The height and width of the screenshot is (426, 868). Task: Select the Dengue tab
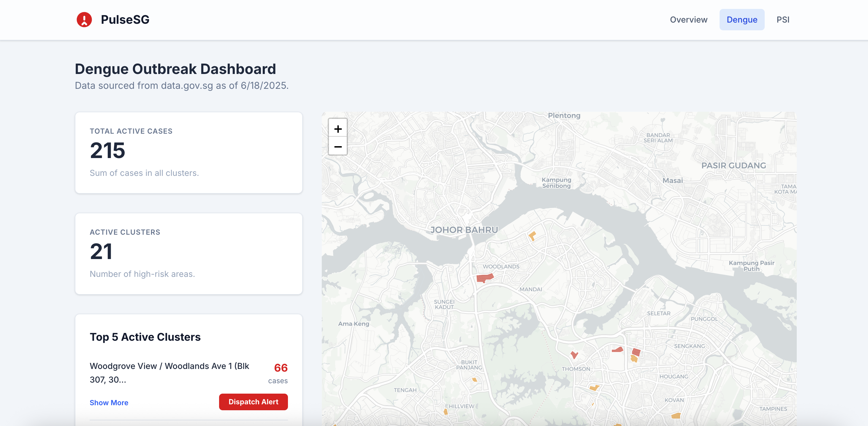pyautogui.click(x=742, y=20)
